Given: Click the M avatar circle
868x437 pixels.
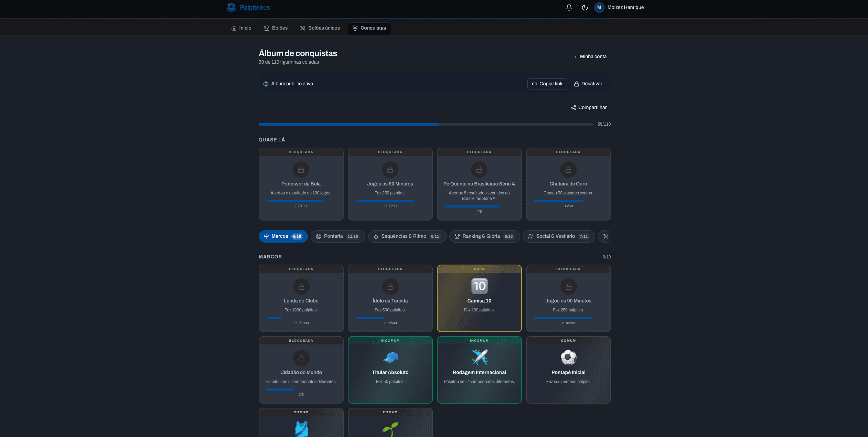Looking at the screenshot, I should 599,8.
